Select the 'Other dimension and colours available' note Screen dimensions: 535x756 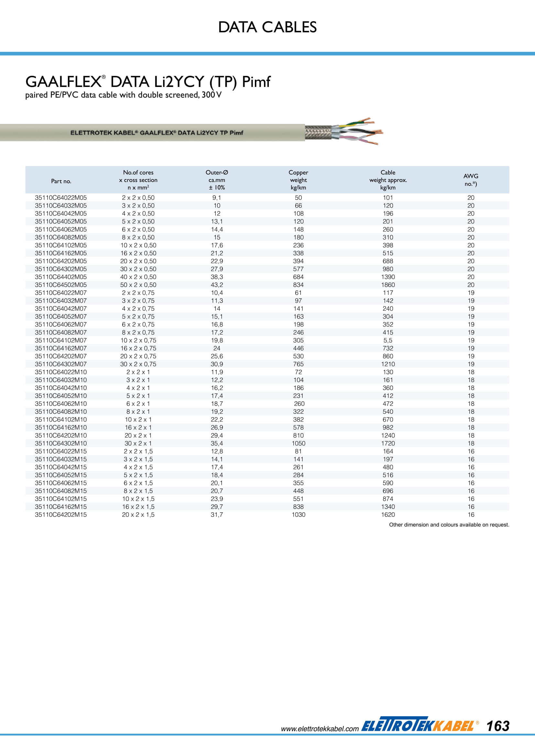coord(449,525)
